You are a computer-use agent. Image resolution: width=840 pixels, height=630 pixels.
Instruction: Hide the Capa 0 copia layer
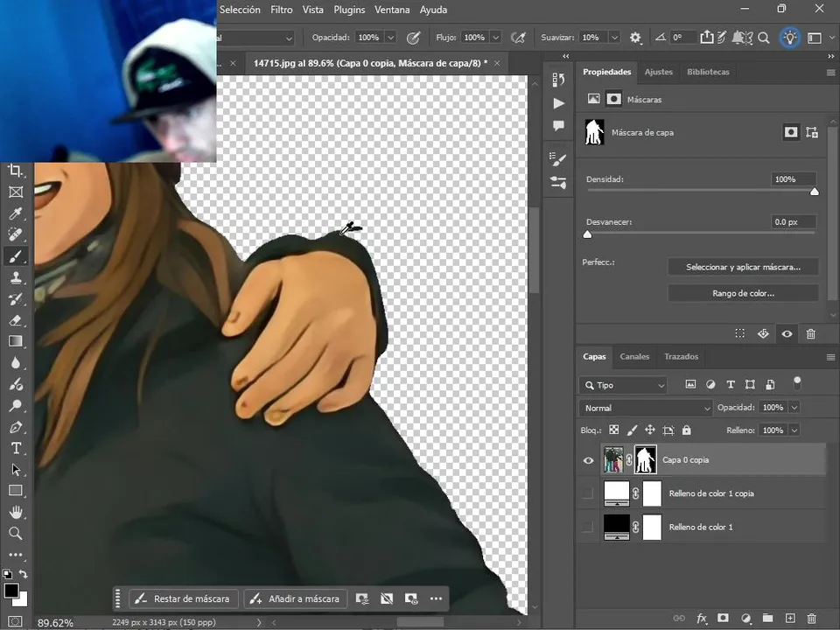[588, 460]
